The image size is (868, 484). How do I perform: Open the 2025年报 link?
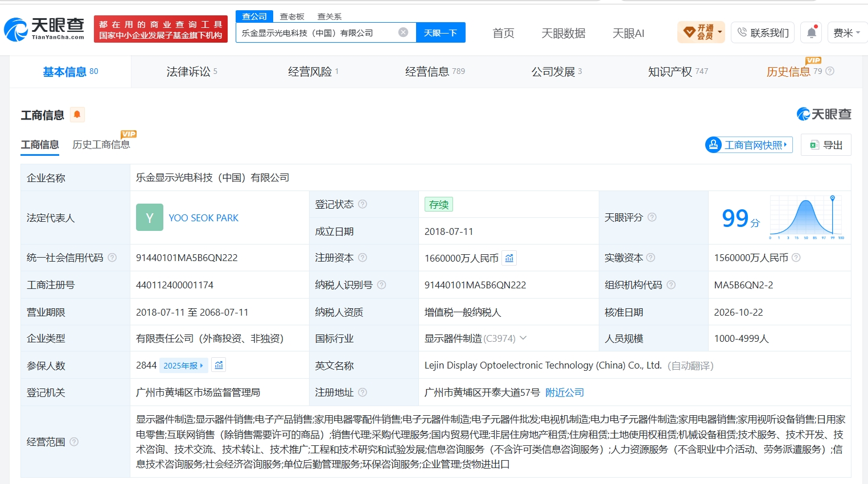(x=183, y=366)
